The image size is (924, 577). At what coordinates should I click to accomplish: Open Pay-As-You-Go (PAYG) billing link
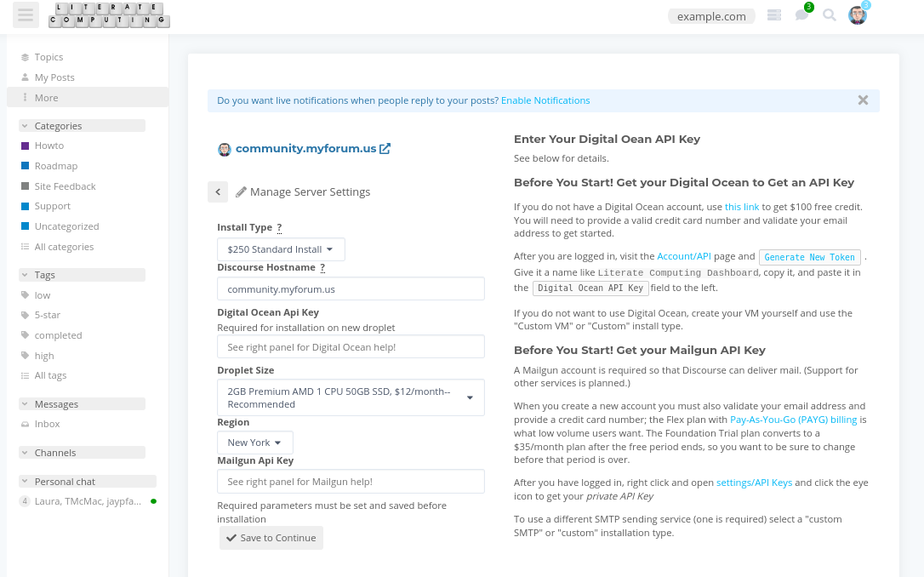(x=793, y=420)
